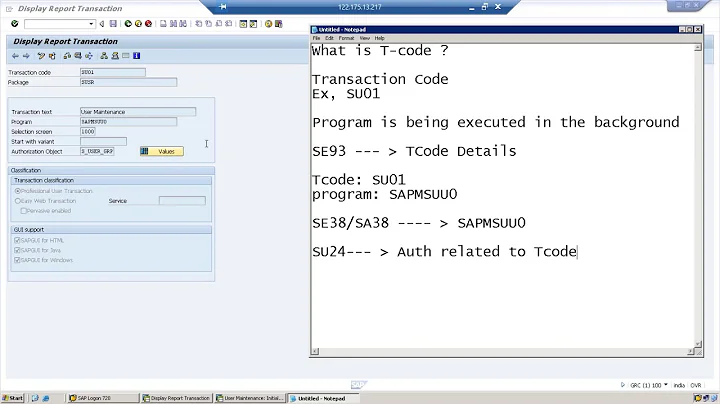Click the yellow Help icon
The width and height of the screenshot is (720, 404).
pos(268,24)
